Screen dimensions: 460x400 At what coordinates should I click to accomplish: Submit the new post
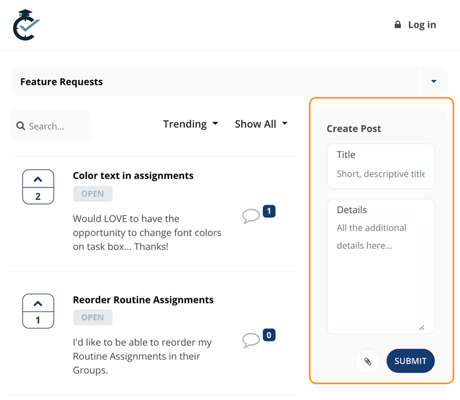point(410,361)
